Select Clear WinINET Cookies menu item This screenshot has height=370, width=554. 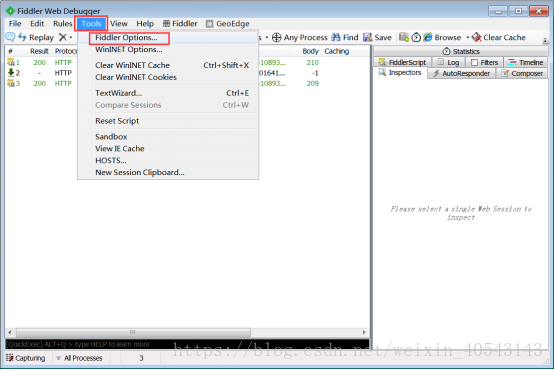(136, 77)
